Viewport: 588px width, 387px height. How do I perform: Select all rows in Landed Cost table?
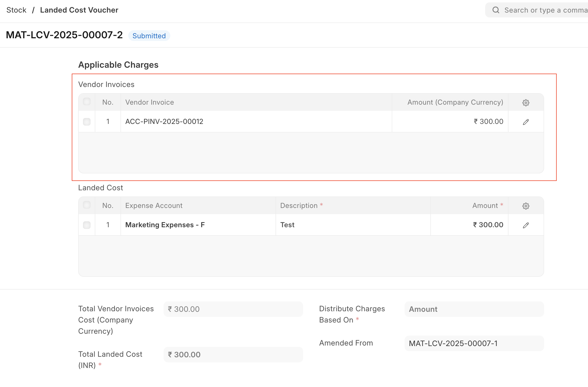click(x=87, y=205)
